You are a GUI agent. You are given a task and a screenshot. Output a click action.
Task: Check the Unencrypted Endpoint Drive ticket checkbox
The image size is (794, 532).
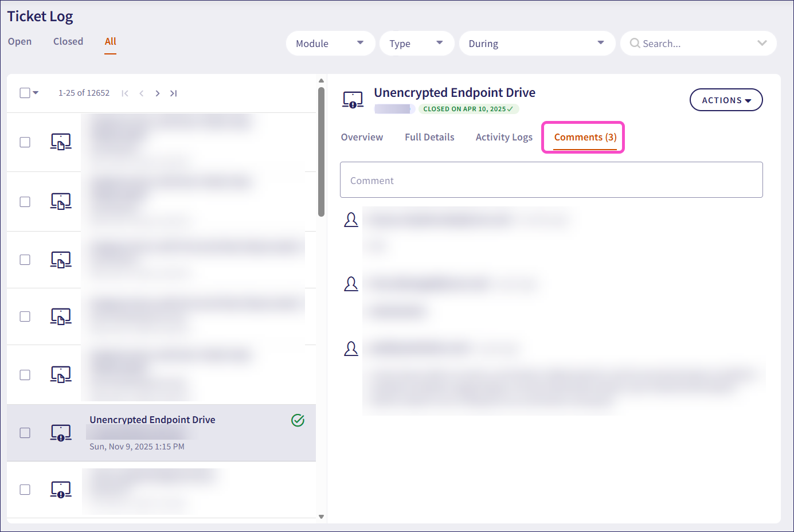25,433
